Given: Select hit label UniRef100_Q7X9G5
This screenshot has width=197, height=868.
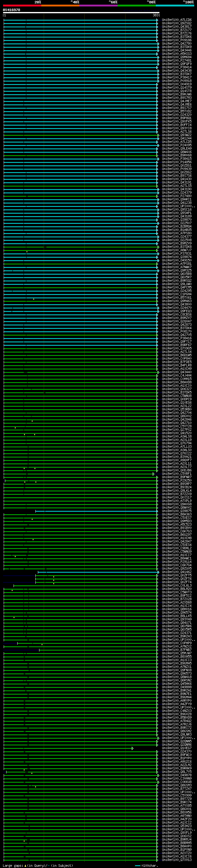Looking at the screenshot, I should [176, 349].
